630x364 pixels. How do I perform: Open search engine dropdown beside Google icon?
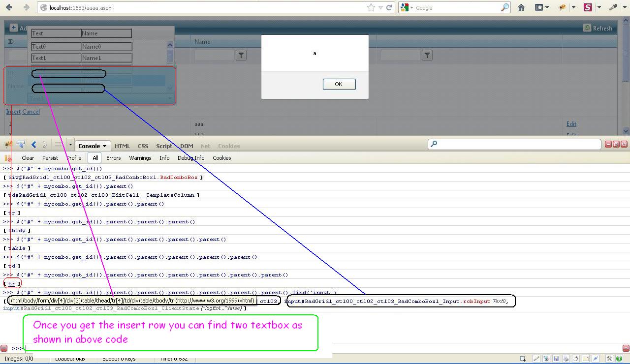[x=411, y=7]
